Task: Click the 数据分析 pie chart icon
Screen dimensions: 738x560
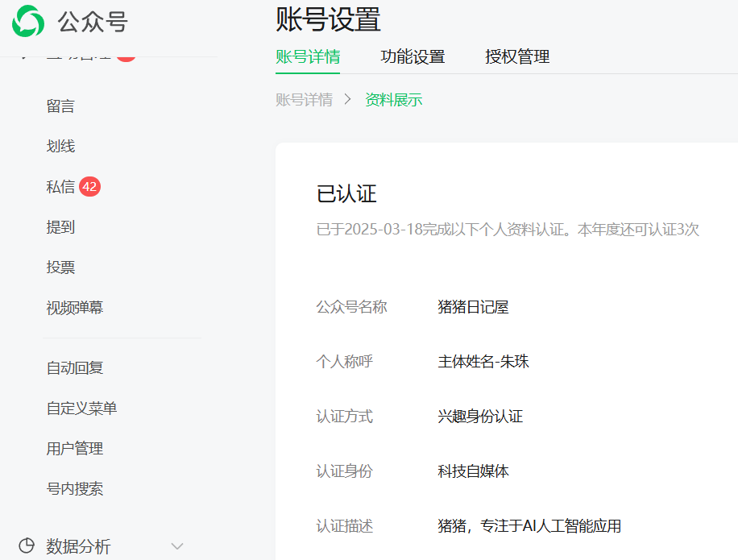Action: pyautogui.click(x=27, y=545)
